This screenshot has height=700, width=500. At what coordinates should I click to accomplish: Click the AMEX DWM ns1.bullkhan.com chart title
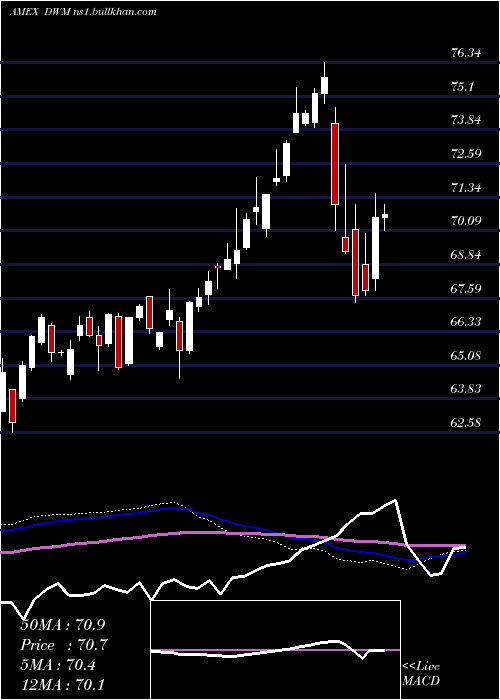point(83,12)
